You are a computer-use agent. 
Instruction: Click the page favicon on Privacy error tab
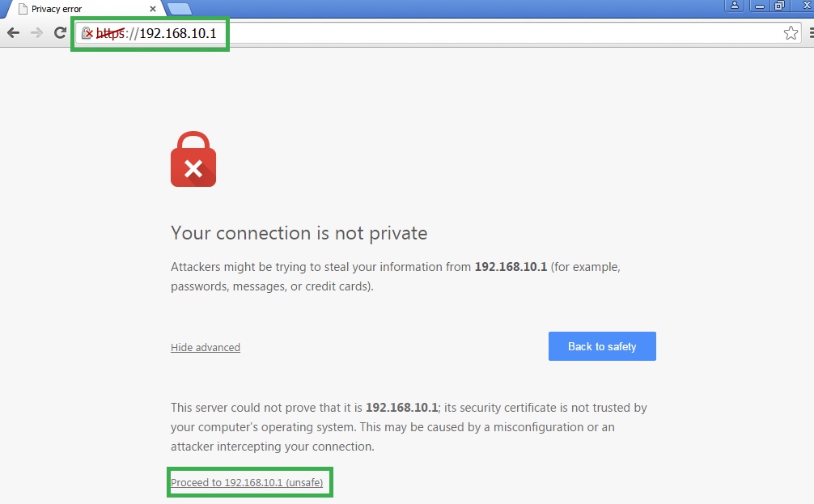(23, 9)
